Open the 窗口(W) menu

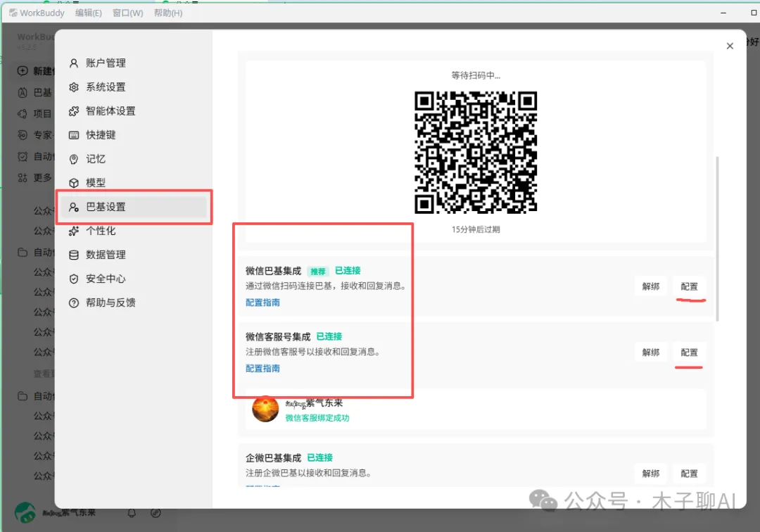coord(127,13)
